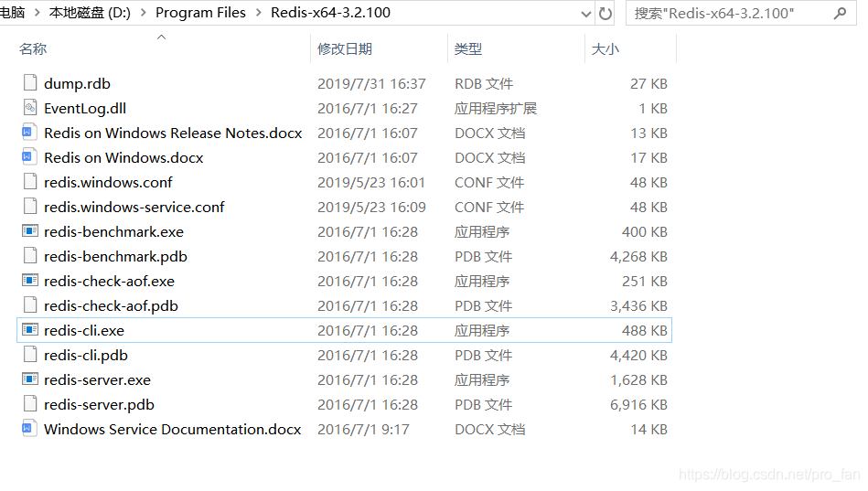Sort files by 名称 column header
Image resolution: width=868 pixels, height=491 pixels.
pyautogui.click(x=33, y=49)
